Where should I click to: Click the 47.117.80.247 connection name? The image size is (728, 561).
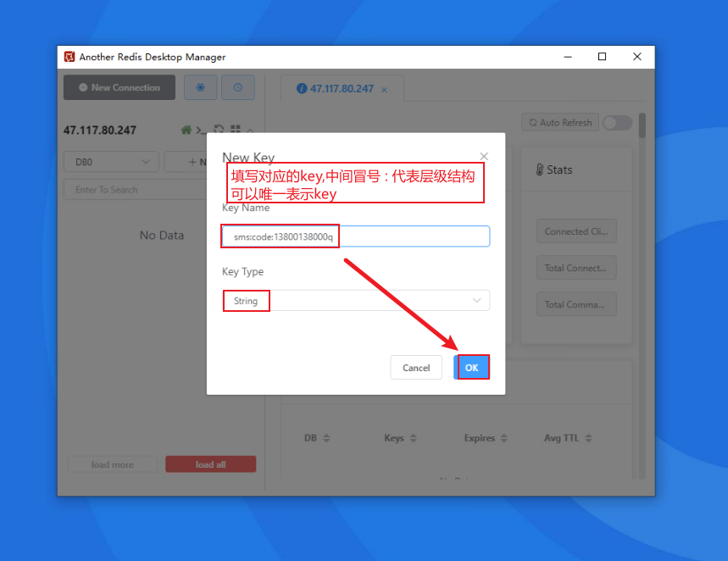click(x=100, y=130)
